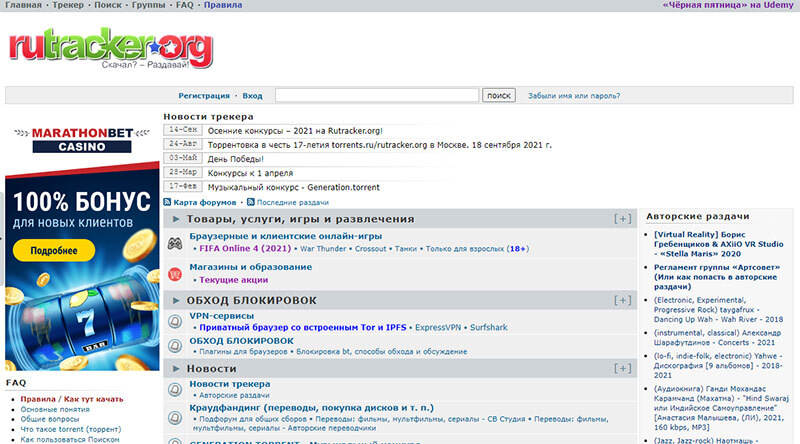
Task: Open the Crossout subforum link
Action: point(370,249)
